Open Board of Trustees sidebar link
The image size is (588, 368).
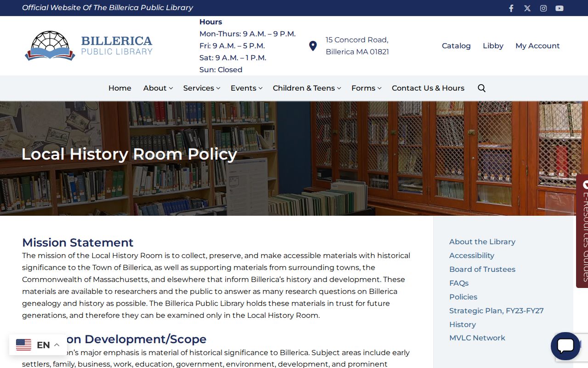482,269
